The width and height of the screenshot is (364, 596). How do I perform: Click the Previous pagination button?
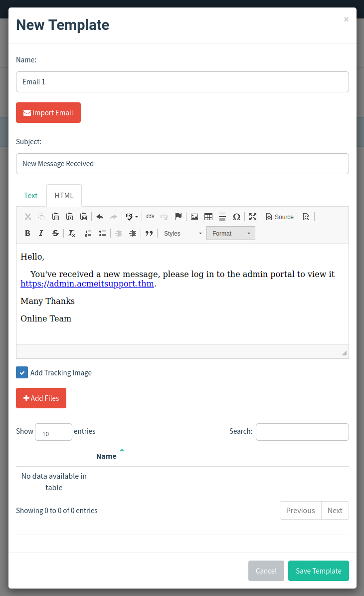(301, 511)
